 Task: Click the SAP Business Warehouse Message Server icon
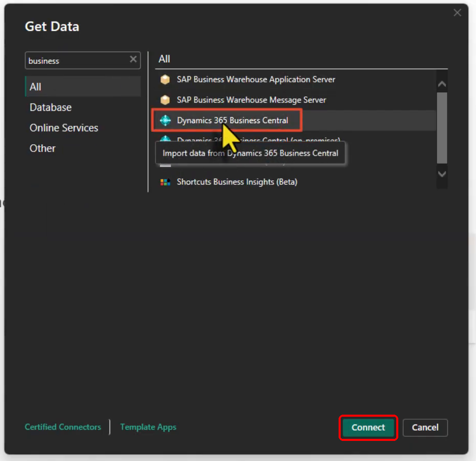coord(165,100)
